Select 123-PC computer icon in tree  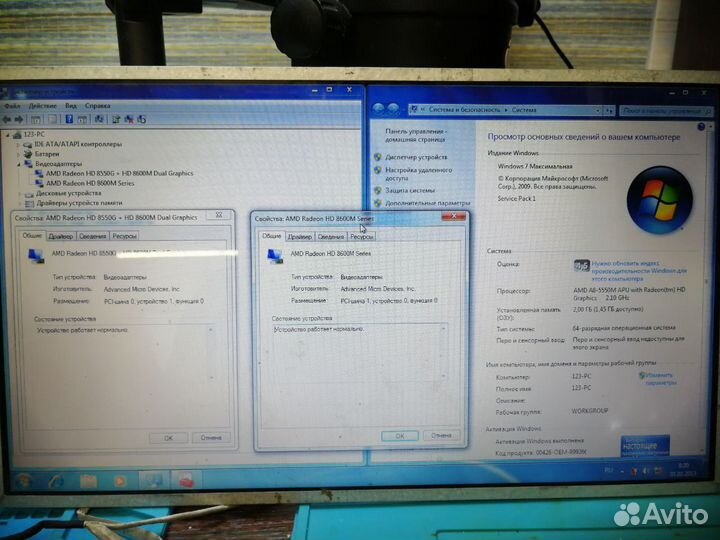click(x=17, y=135)
